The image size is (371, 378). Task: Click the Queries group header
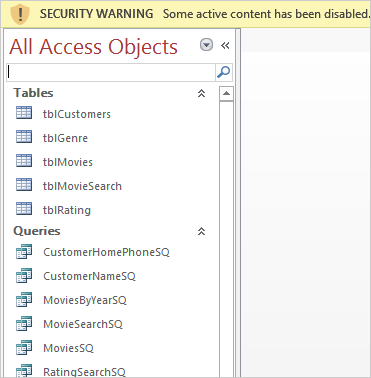click(37, 231)
